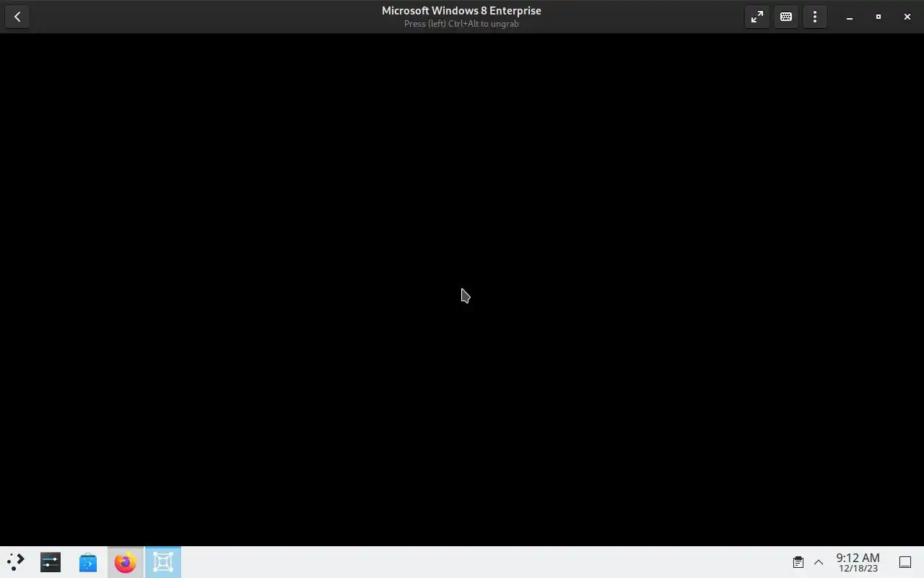This screenshot has width=924, height=578.
Task: Open the application launcher in the taskbar
Action: click(x=16, y=562)
